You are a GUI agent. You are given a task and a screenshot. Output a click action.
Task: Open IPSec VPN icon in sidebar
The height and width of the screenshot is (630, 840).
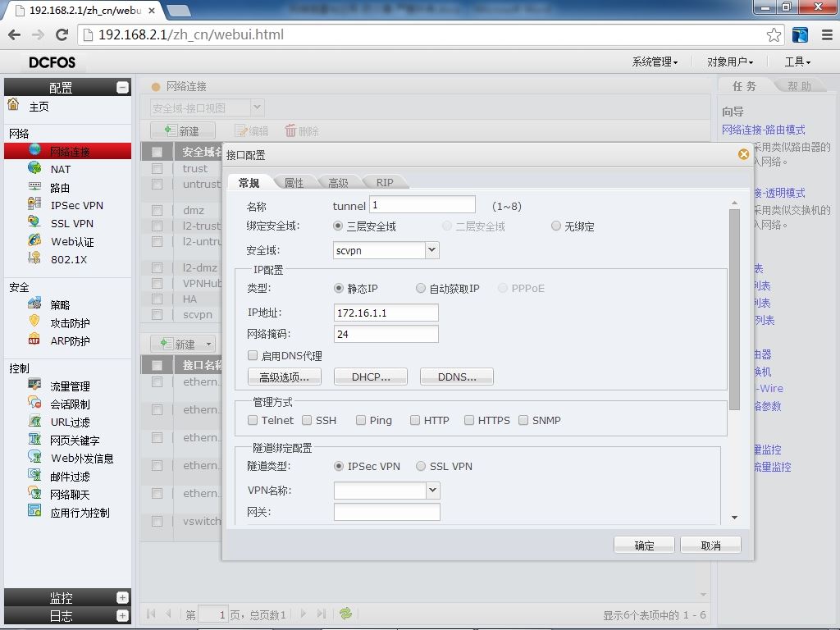[x=34, y=203]
